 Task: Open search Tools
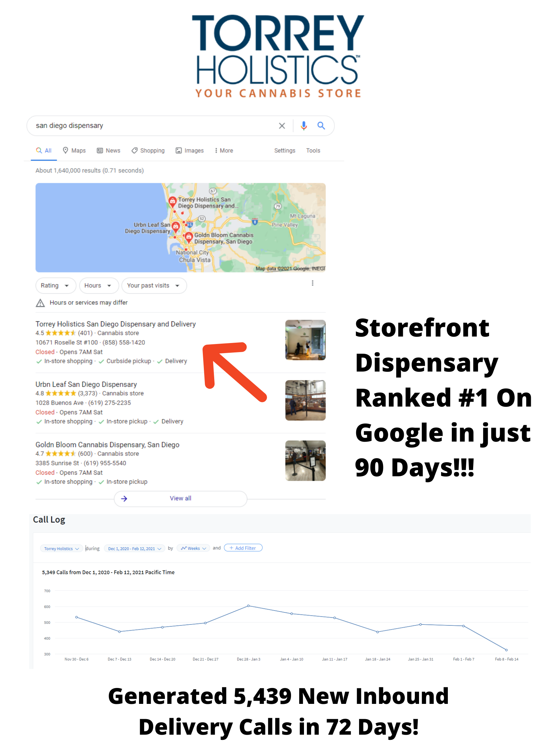(313, 151)
